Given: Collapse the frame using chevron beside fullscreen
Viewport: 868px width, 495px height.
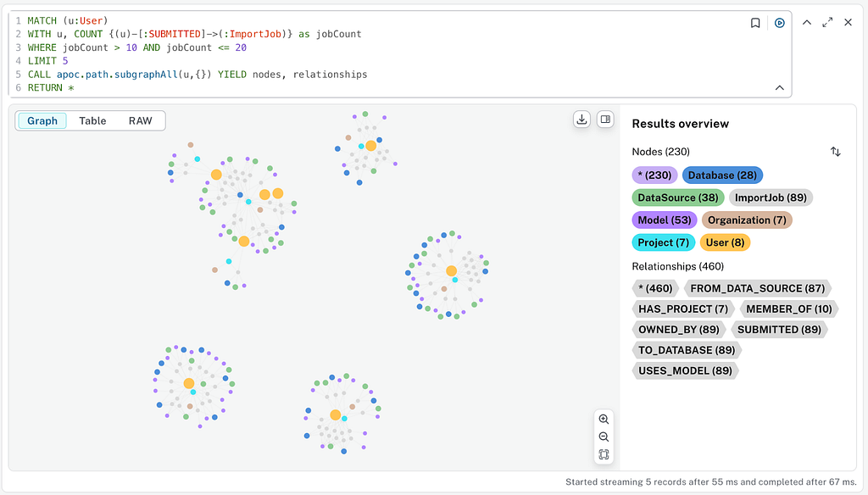Looking at the screenshot, I should point(807,23).
